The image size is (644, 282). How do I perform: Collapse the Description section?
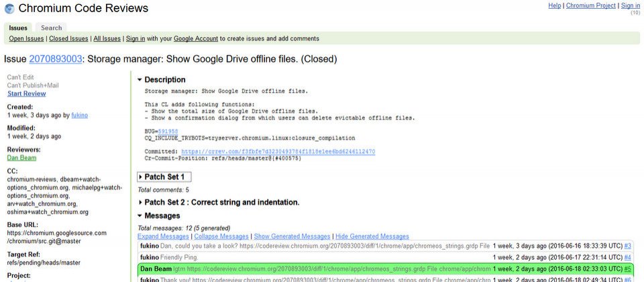[140, 80]
